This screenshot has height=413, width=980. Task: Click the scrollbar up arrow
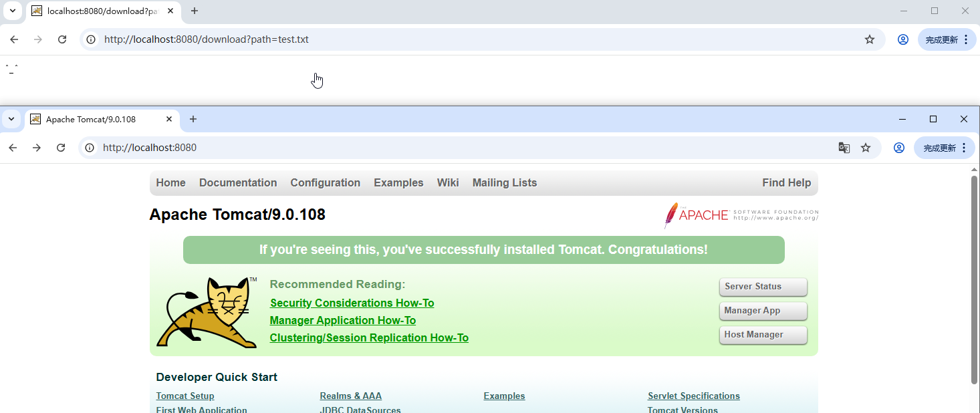tap(974, 169)
